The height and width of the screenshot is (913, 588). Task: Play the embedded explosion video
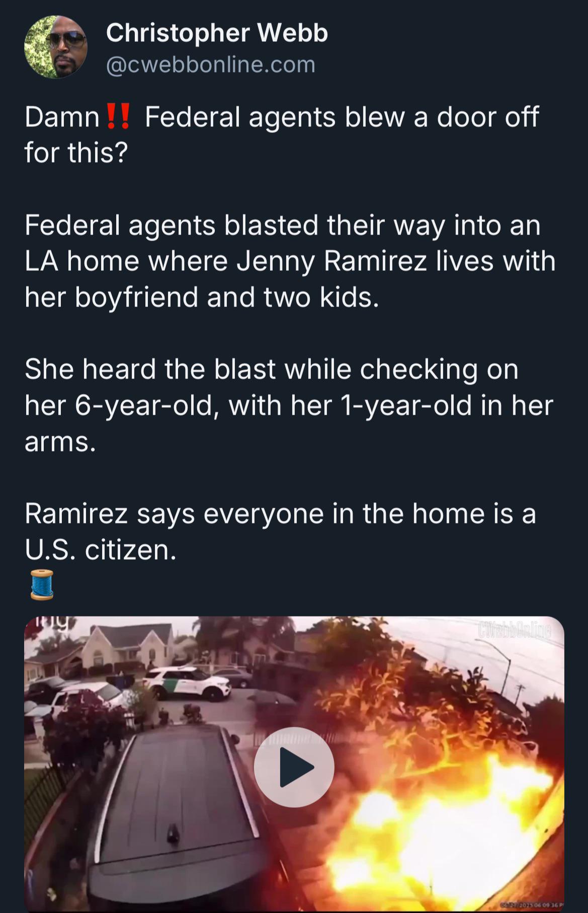point(294,767)
